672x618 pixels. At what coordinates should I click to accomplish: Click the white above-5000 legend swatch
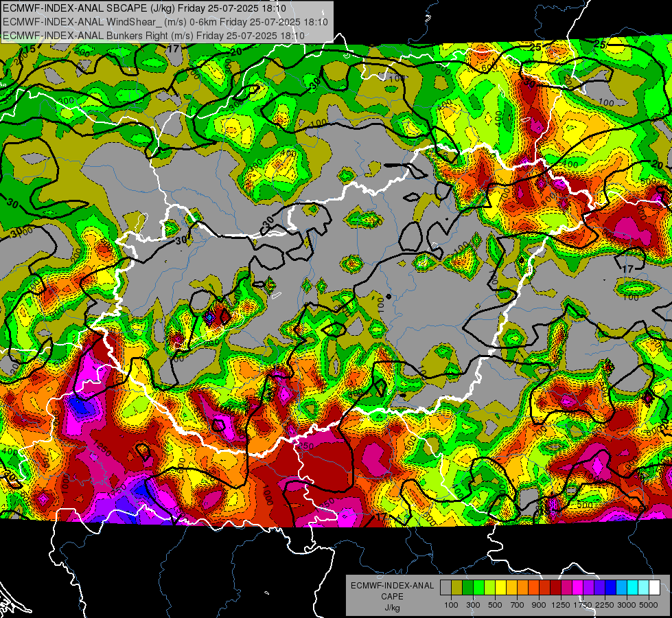(x=654, y=588)
